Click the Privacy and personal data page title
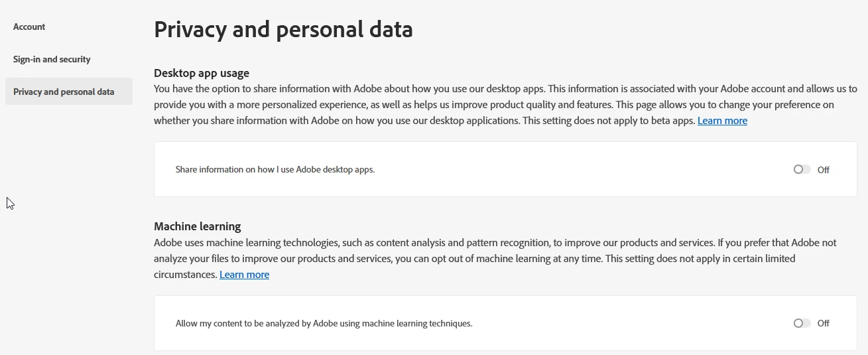This screenshot has height=355, width=868. coord(283,30)
